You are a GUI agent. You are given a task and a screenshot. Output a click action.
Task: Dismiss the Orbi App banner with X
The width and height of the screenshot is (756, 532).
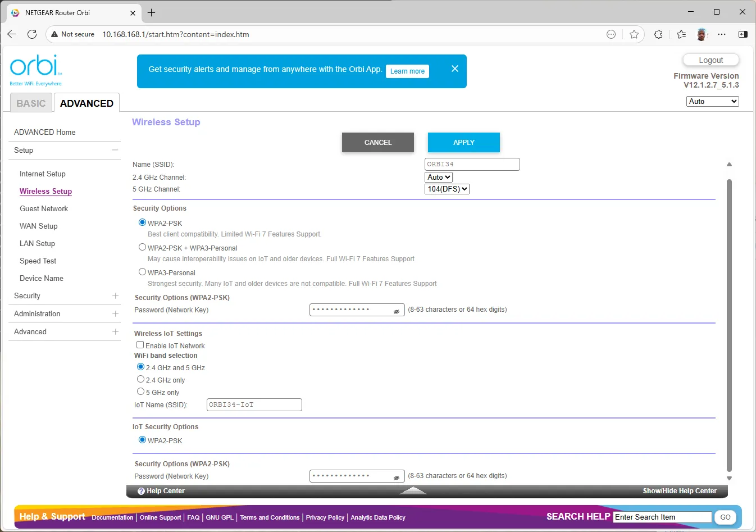pos(455,69)
